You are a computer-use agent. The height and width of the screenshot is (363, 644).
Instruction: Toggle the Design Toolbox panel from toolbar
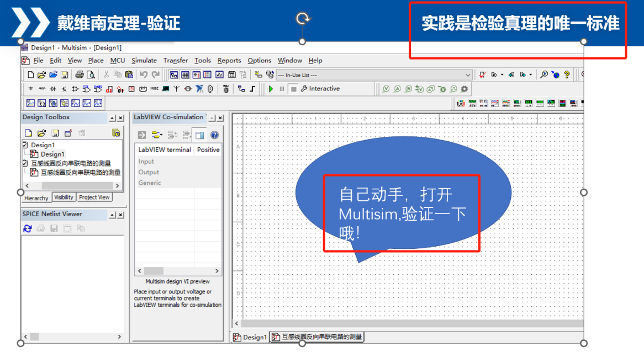coord(174,74)
